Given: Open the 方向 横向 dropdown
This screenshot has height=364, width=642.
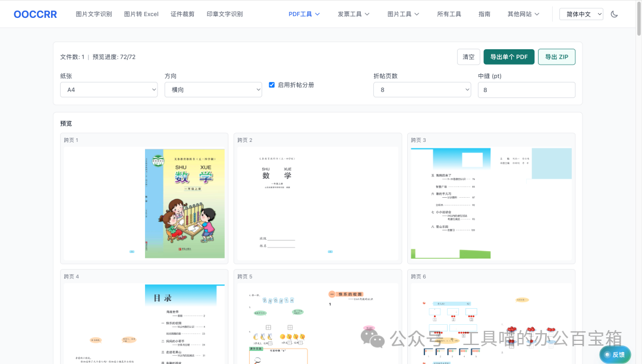Looking at the screenshot, I should pyautogui.click(x=213, y=90).
